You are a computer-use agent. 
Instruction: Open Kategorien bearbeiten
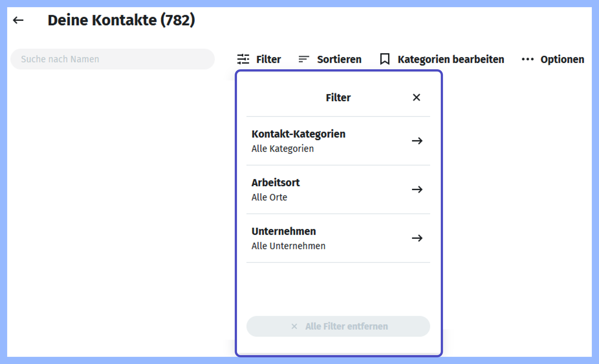pyautogui.click(x=451, y=59)
